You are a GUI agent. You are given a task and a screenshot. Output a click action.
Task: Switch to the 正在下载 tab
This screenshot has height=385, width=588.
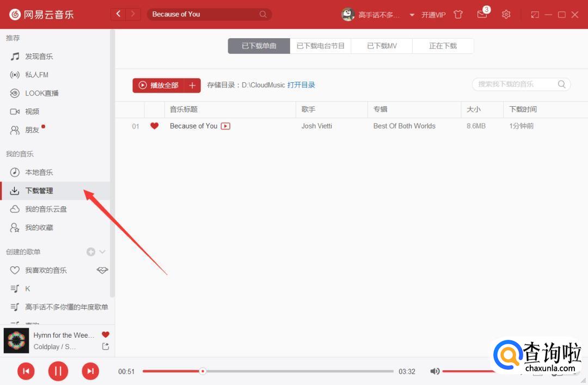coord(443,46)
